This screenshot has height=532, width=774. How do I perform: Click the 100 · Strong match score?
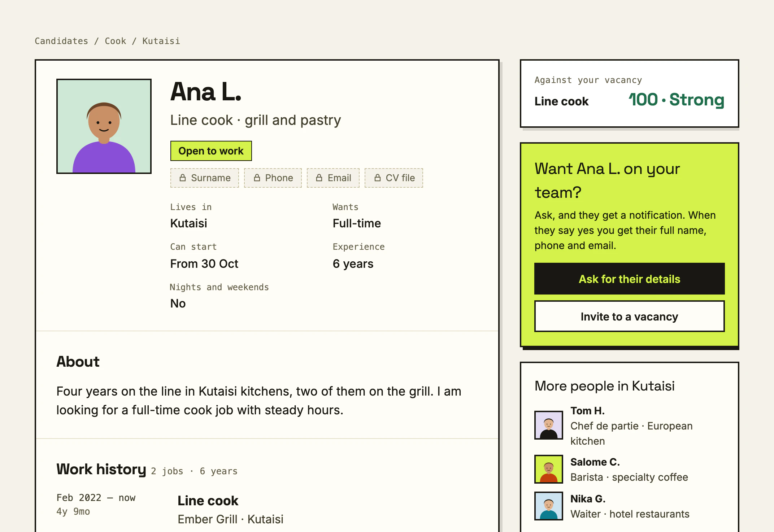(676, 100)
